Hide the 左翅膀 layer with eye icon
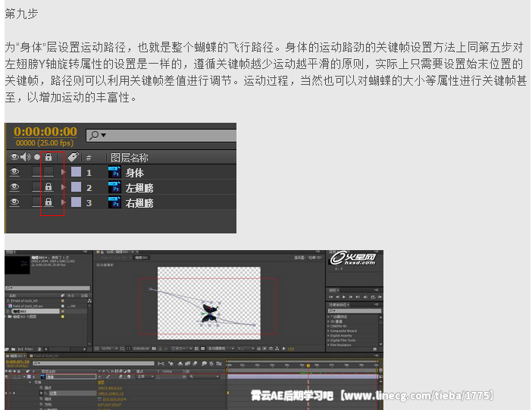 (14, 187)
